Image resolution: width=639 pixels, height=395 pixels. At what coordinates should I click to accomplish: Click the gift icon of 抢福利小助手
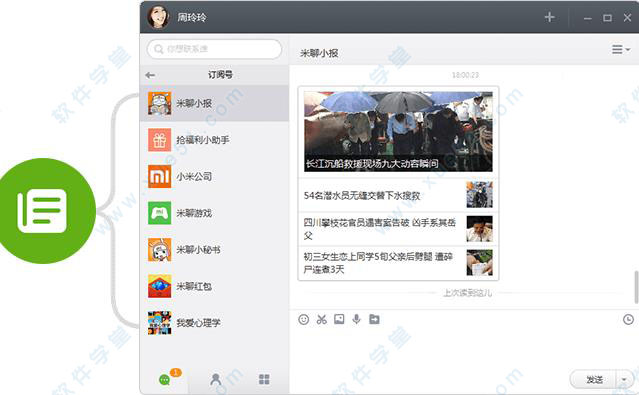159,140
